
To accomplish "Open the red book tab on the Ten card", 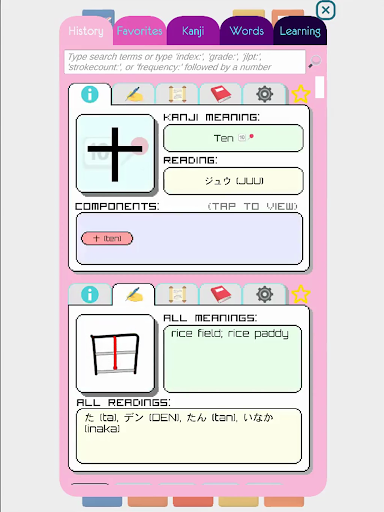I will 221,94.
